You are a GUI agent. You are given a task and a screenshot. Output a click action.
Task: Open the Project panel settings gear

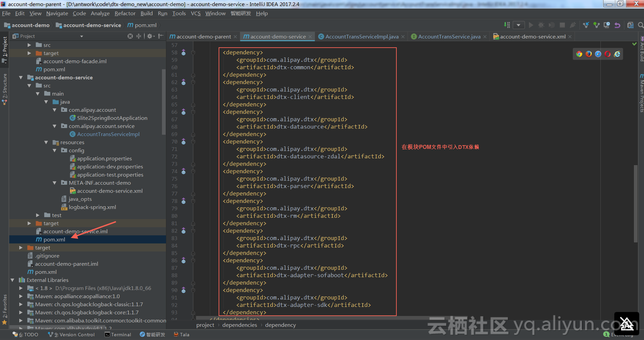click(150, 36)
